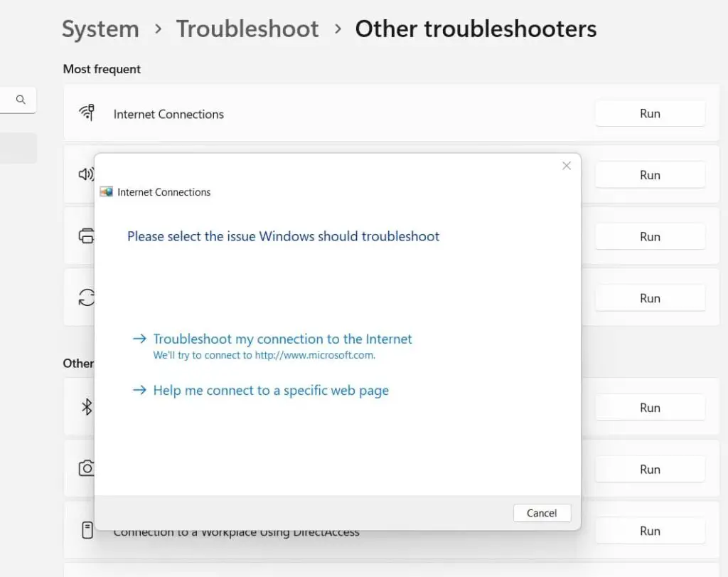Run the DirectAccess workplace connection troubleshooter
The height and width of the screenshot is (577, 728).
point(649,530)
